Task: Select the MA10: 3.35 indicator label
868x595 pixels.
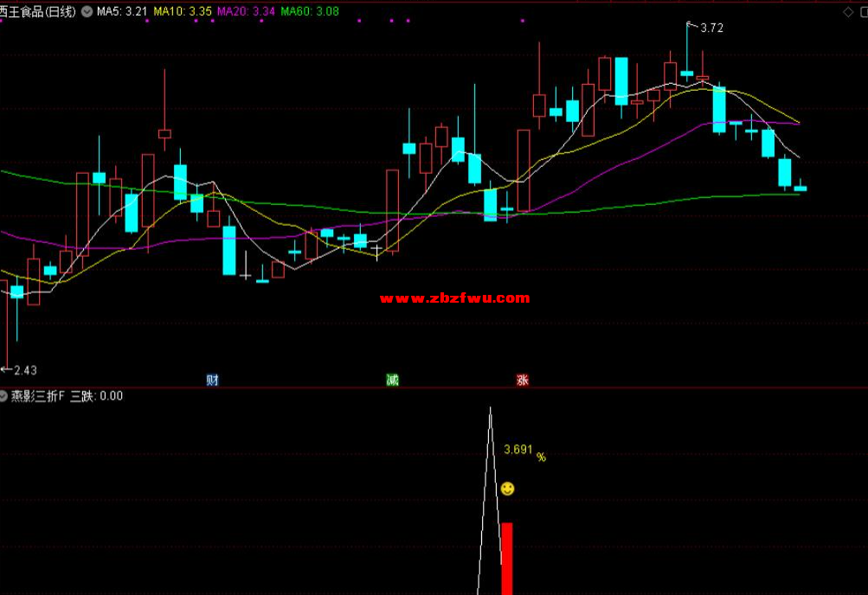Action: pyautogui.click(x=183, y=11)
